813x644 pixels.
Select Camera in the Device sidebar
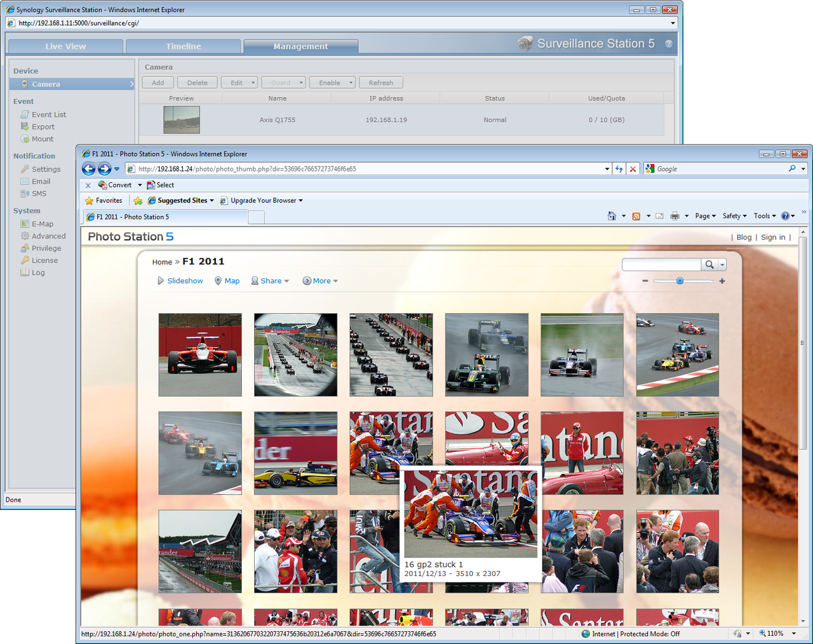point(72,84)
